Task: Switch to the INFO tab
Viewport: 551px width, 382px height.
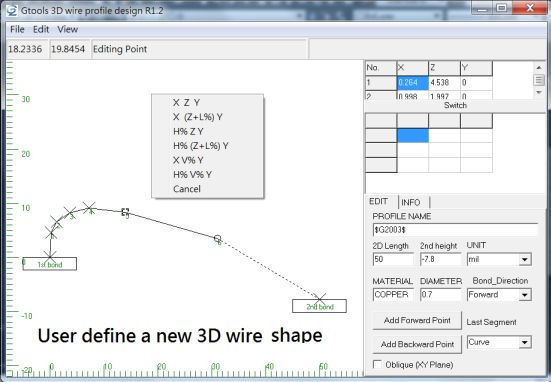Action: 410,202
